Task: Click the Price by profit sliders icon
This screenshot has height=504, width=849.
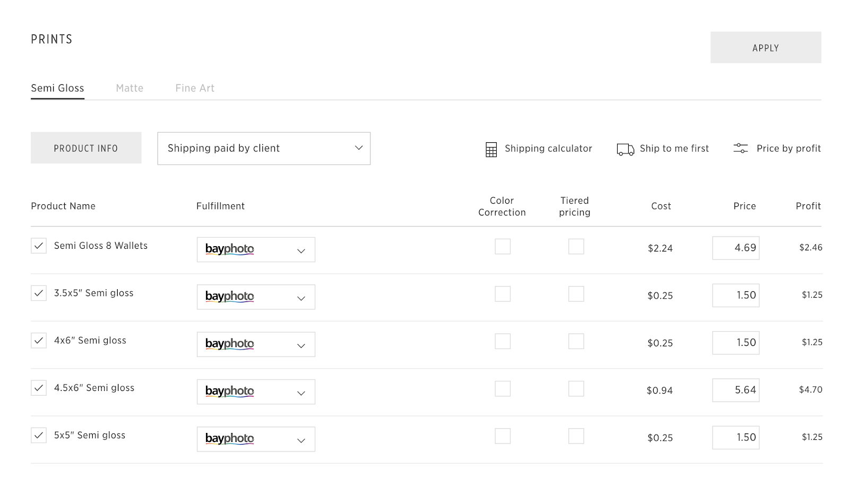Action: pos(740,149)
